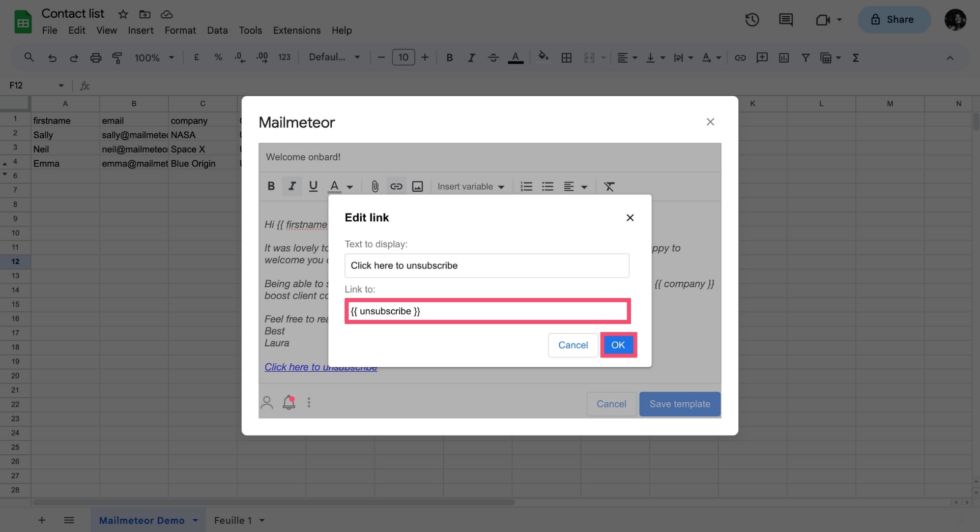Click the move to folder icon
Viewport: 980px width, 532px height.
[145, 14]
